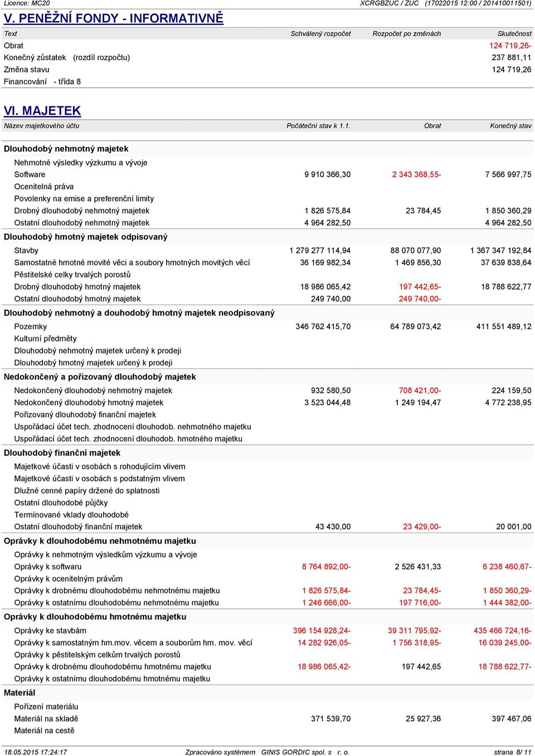Viewport: 535px width, 756px height.
Task: Click the 'Konečný stav' column header
Action: coord(510,126)
